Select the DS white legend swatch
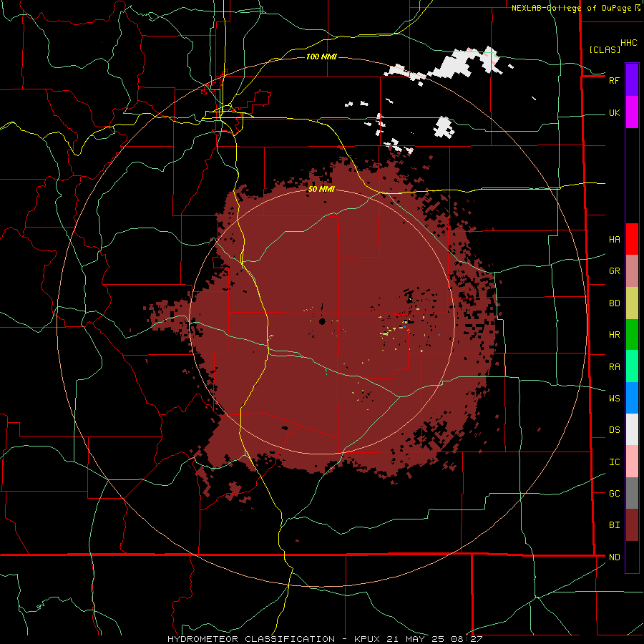Screen dimensions: 644x644 (632, 429)
